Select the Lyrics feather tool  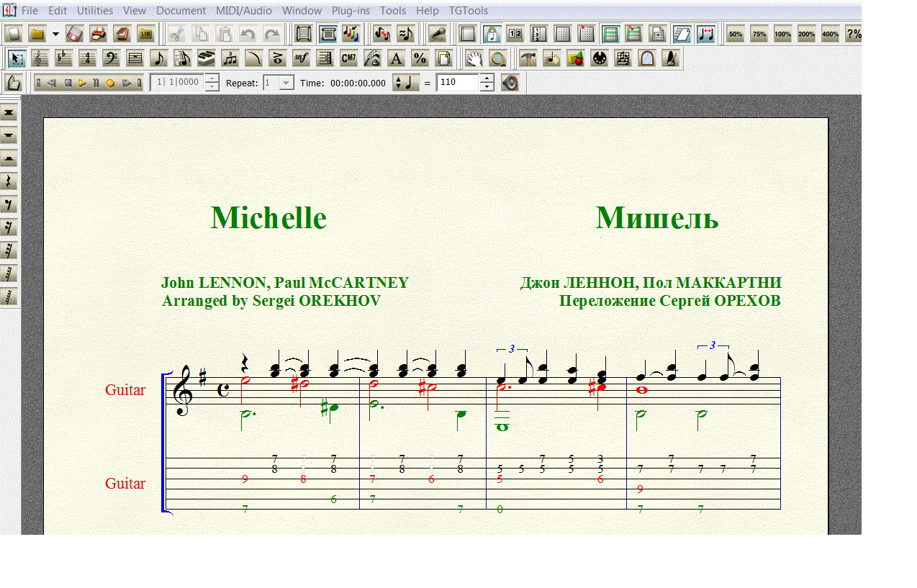click(372, 58)
